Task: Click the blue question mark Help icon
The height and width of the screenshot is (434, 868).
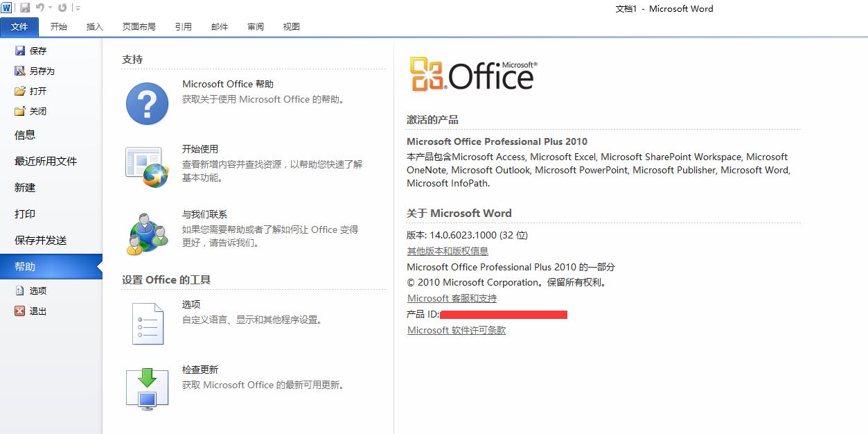Action: (147, 103)
